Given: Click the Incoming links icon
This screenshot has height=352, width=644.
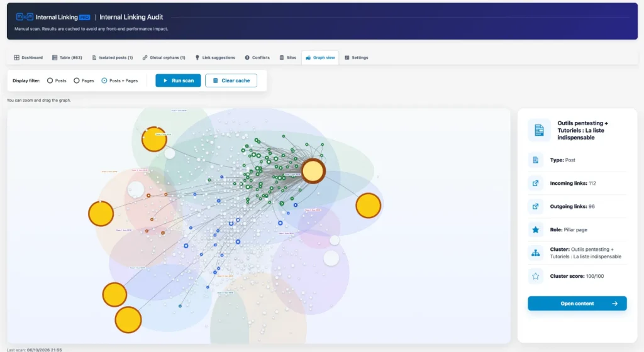Looking at the screenshot, I should tap(536, 183).
